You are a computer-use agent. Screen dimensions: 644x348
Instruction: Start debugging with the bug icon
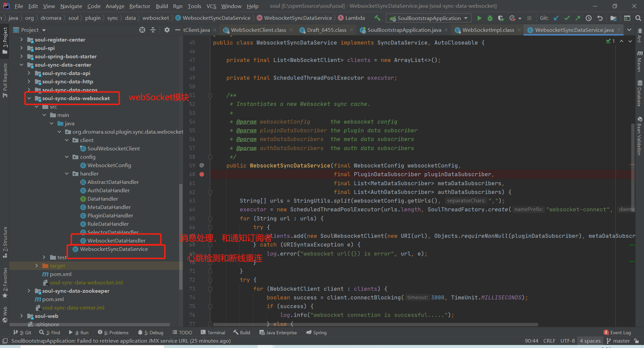[490, 18]
